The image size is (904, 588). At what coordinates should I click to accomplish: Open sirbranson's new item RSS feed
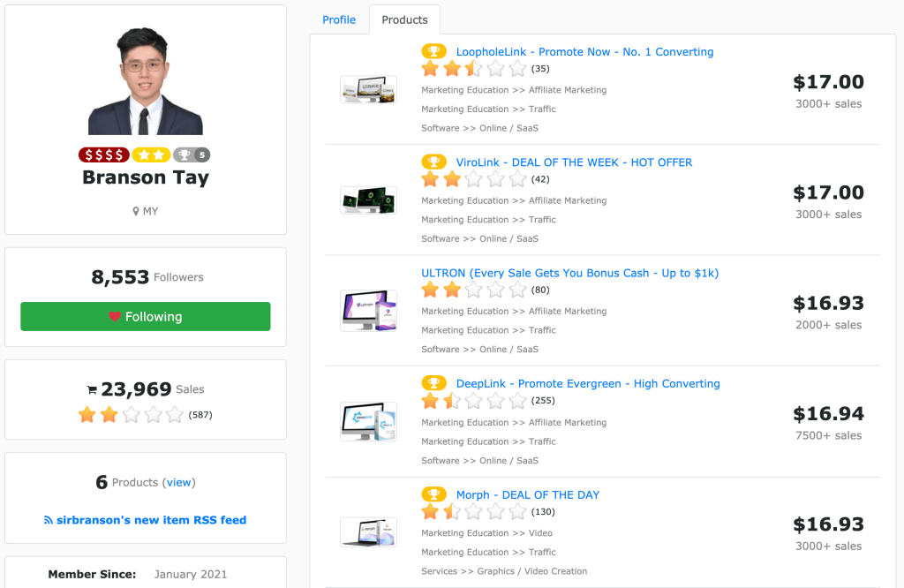[x=146, y=520]
